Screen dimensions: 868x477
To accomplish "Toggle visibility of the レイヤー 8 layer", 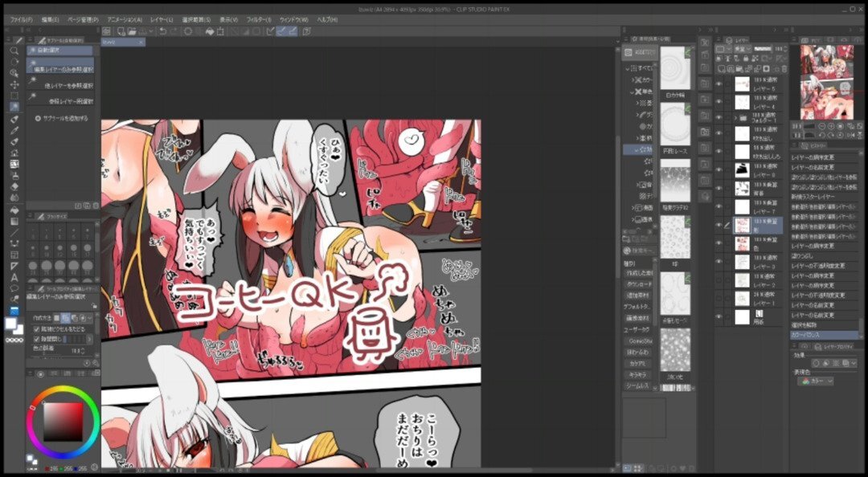I will pyautogui.click(x=719, y=170).
